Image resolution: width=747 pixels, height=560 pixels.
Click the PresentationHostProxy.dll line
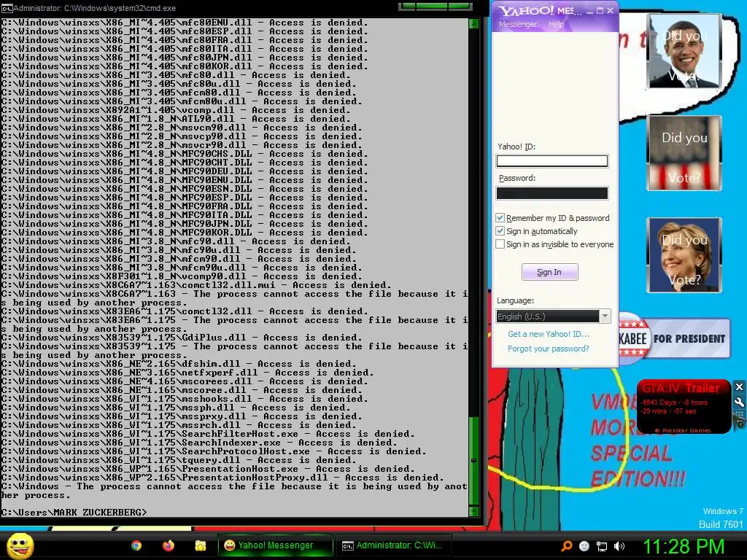222,478
